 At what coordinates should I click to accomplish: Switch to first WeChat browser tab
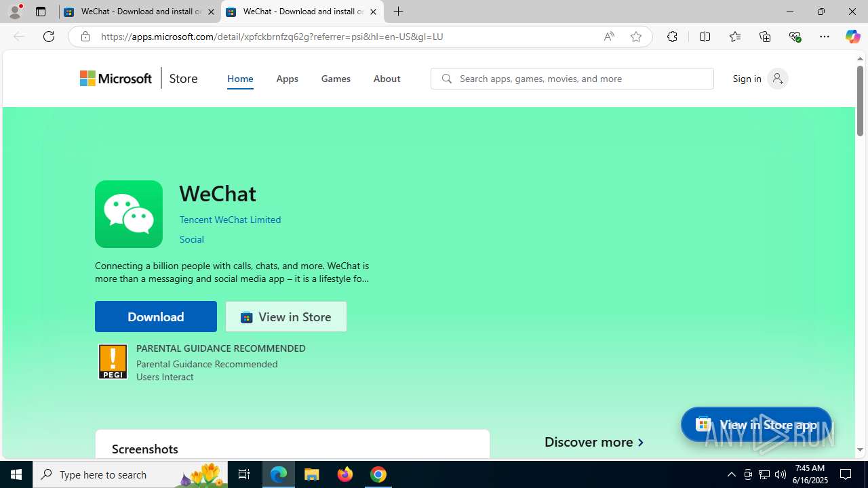click(x=140, y=12)
